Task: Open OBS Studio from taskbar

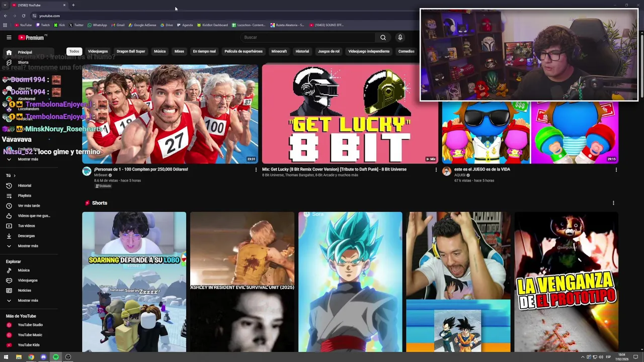Action: pyautogui.click(x=68, y=357)
